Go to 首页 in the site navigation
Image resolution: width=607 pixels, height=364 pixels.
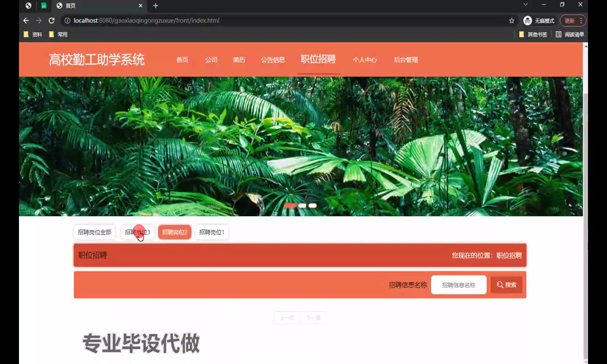(183, 60)
